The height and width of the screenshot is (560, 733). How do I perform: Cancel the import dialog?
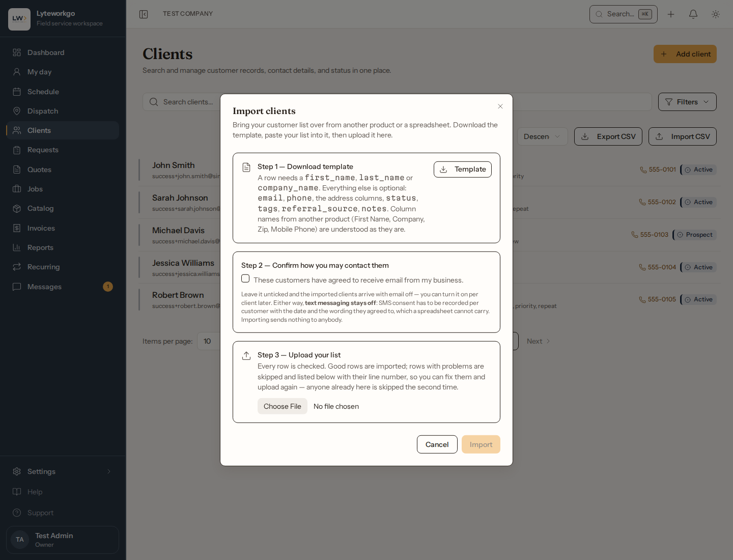(437, 444)
